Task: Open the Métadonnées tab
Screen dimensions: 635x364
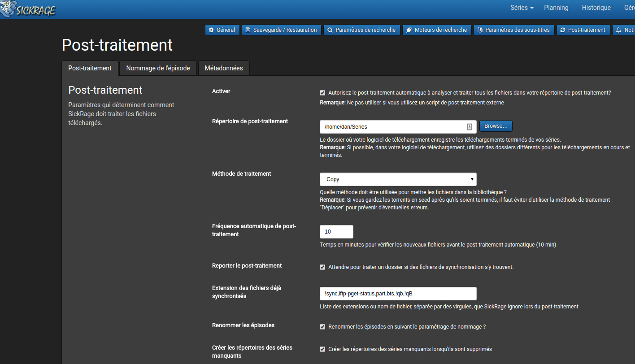Action: (x=224, y=68)
